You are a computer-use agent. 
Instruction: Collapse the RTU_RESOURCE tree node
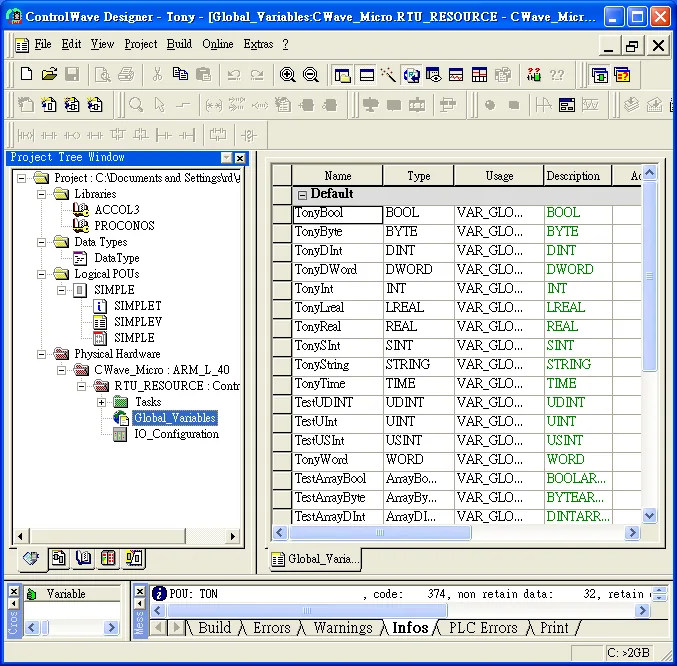click(81, 386)
